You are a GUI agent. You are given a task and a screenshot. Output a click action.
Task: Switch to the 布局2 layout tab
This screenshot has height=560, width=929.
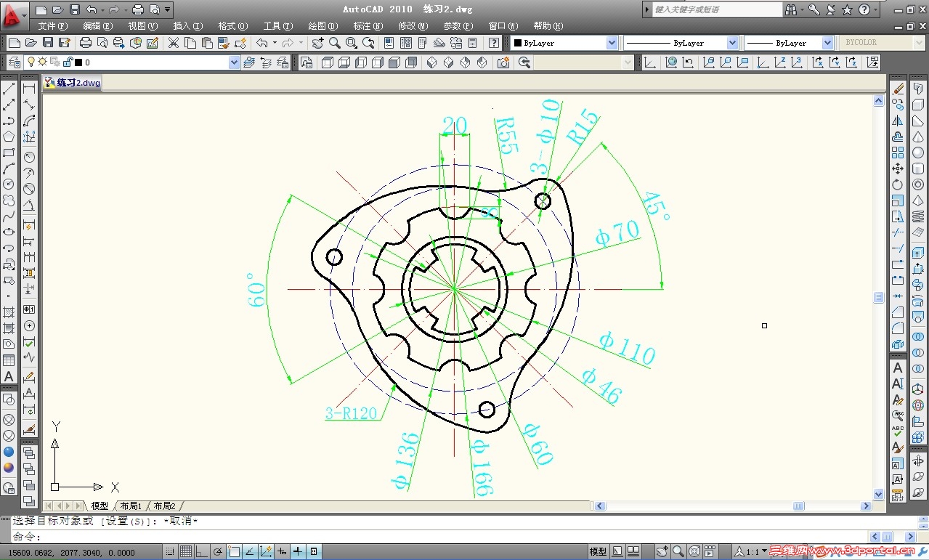[x=164, y=506]
